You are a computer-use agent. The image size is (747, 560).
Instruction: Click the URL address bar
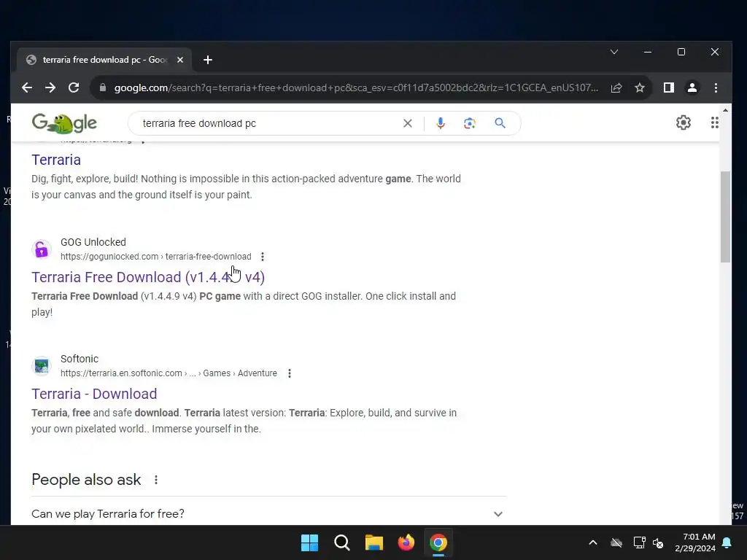(x=355, y=87)
